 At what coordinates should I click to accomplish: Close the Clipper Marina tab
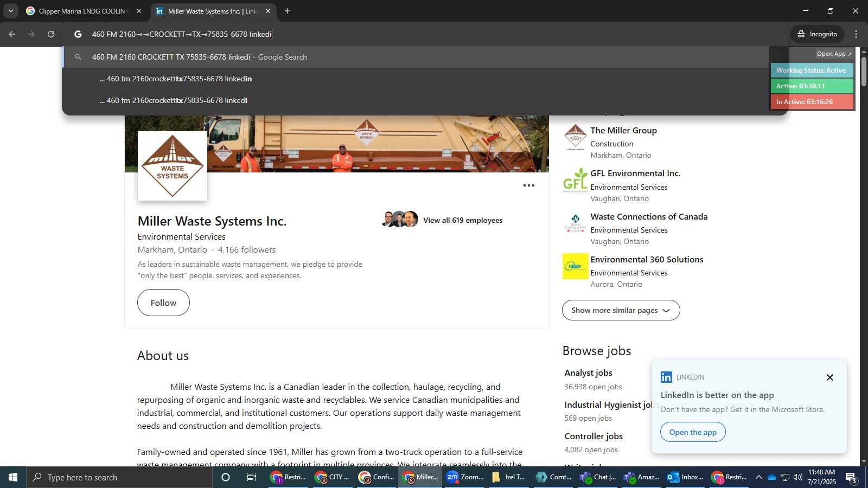click(x=139, y=11)
